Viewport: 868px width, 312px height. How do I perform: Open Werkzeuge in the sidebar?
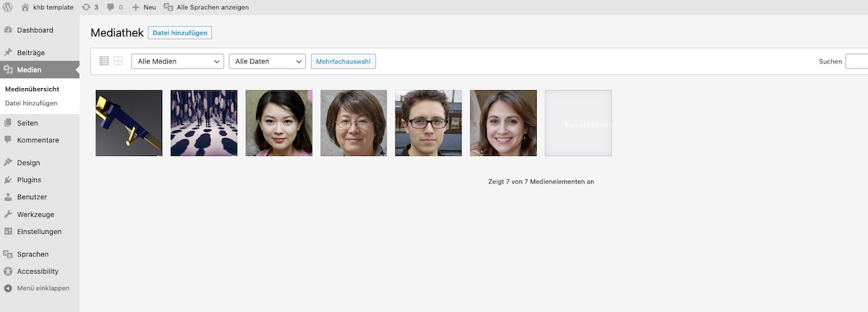pyautogui.click(x=35, y=214)
